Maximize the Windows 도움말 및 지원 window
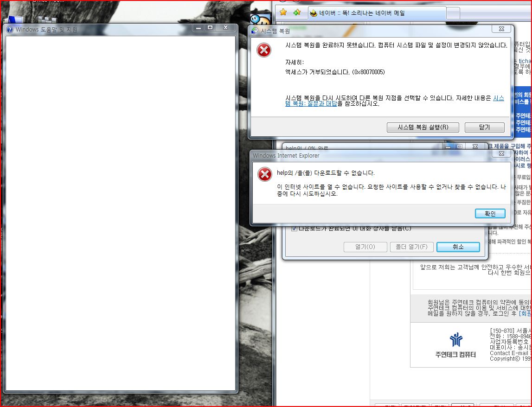The height and width of the screenshot is (407, 532). [210, 27]
